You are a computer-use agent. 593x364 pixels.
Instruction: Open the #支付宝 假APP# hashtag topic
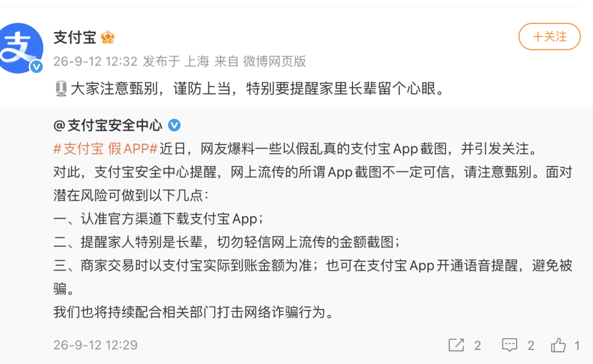tap(105, 149)
